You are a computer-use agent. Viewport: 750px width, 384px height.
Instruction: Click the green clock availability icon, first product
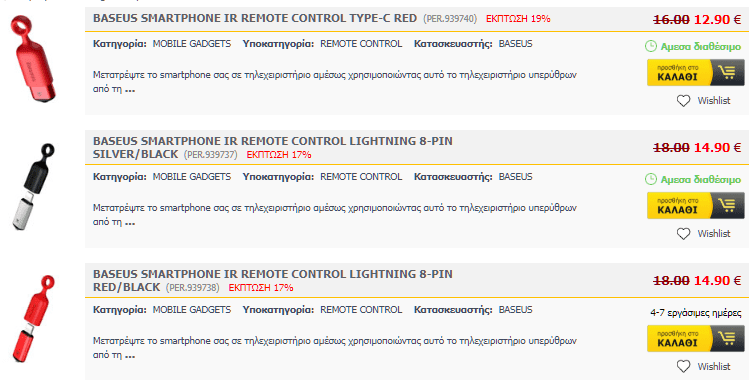coord(651,46)
